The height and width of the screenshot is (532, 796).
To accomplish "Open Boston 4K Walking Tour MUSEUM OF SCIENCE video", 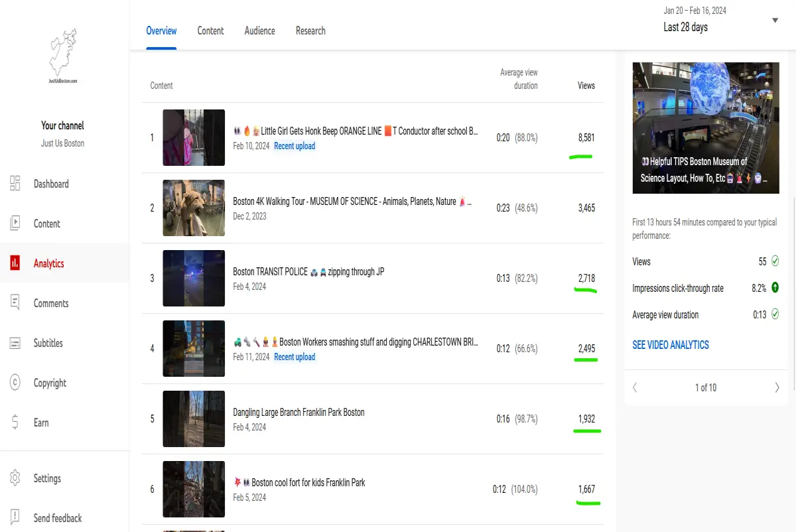I will (352, 202).
